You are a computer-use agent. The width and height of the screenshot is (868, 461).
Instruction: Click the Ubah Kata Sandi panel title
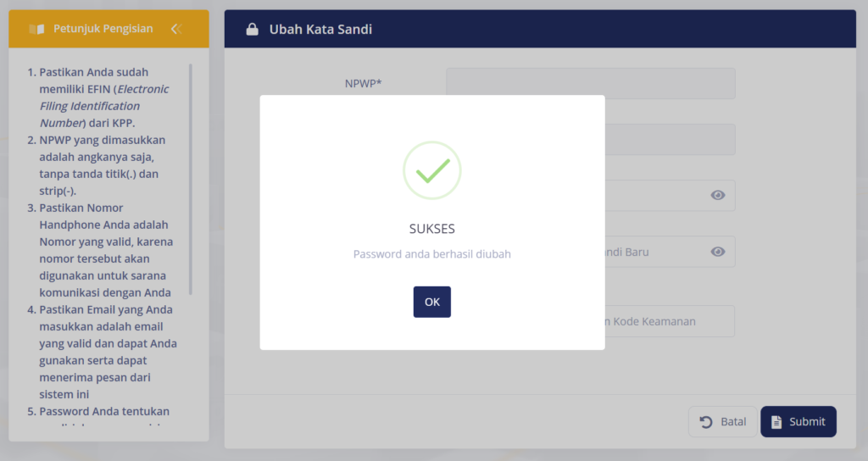320,30
